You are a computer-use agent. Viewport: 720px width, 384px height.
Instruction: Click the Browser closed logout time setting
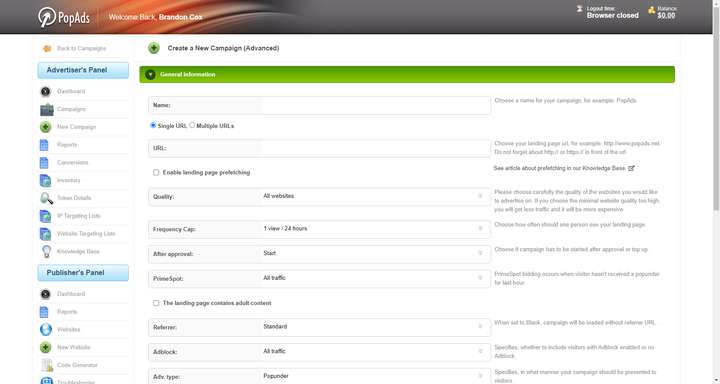613,16
